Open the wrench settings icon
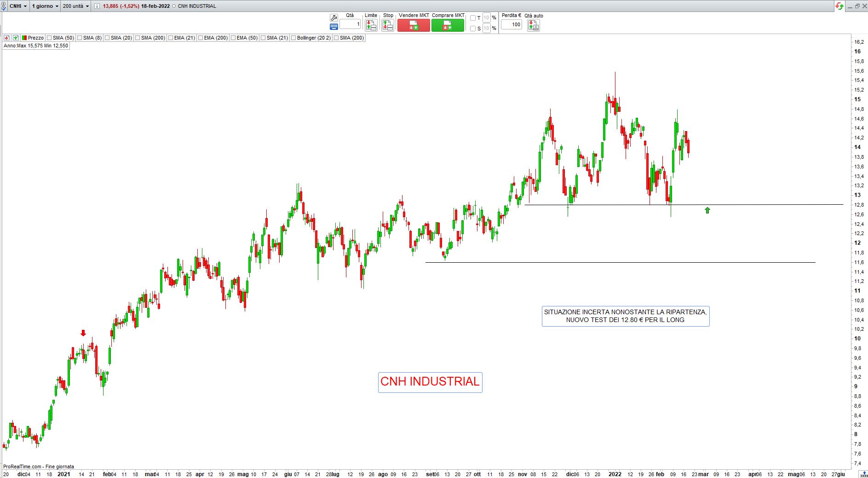This screenshot has width=868, height=478. [333, 17]
